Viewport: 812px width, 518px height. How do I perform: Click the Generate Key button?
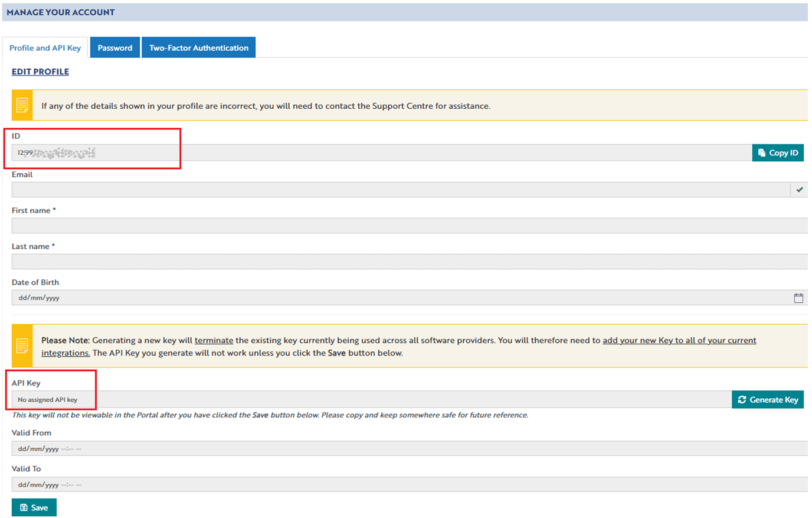768,399
